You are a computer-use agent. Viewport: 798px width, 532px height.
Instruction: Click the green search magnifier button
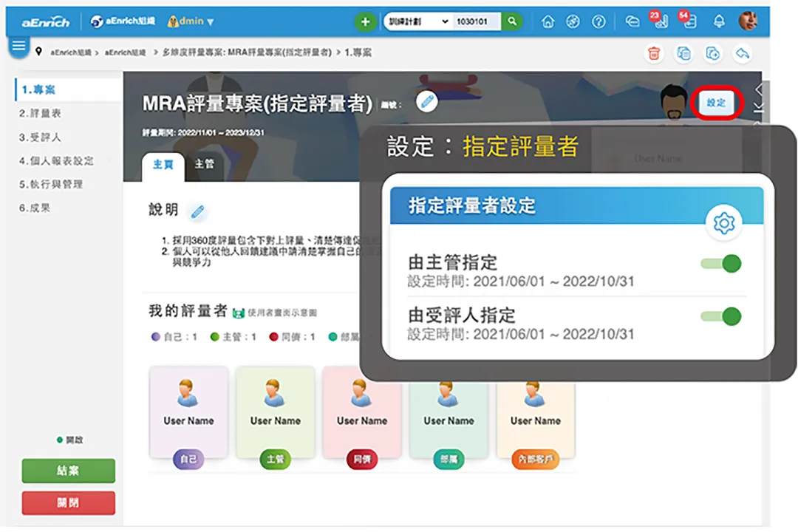coord(512,22)
